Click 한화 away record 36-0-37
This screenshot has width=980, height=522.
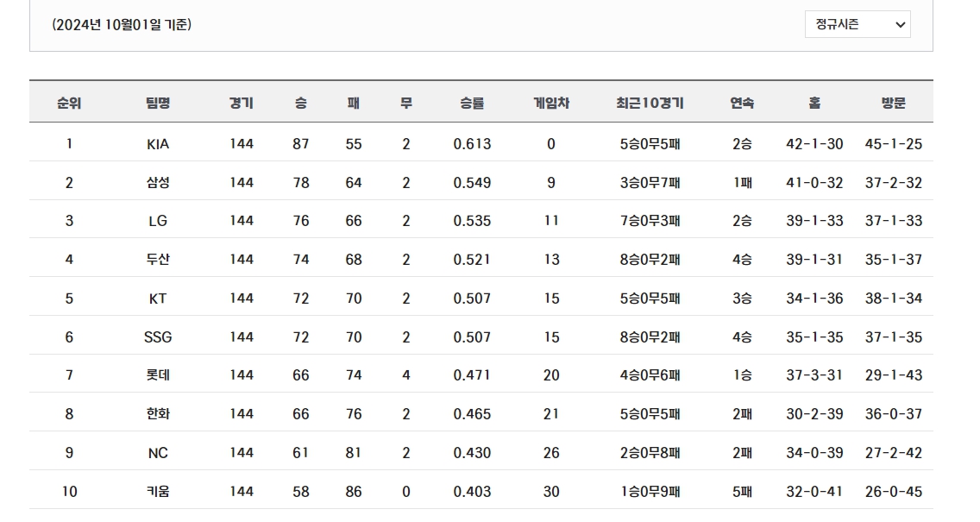(x=894, y=414)
